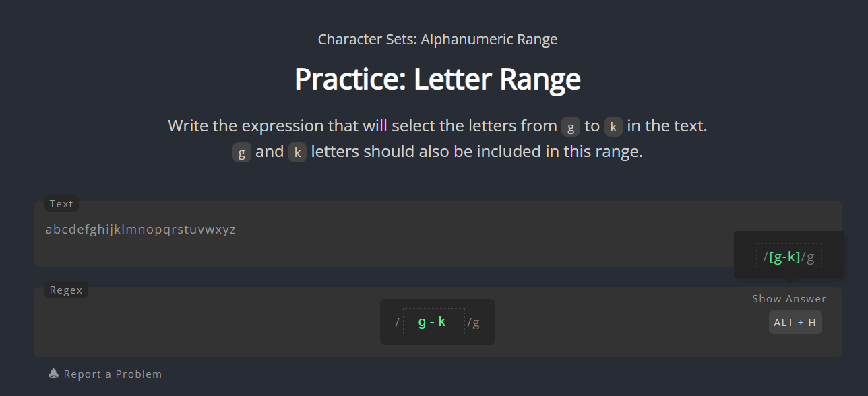Click the bell icon next to Report a Problem
The height and width of the screenshot is (396, 868).
53,373
